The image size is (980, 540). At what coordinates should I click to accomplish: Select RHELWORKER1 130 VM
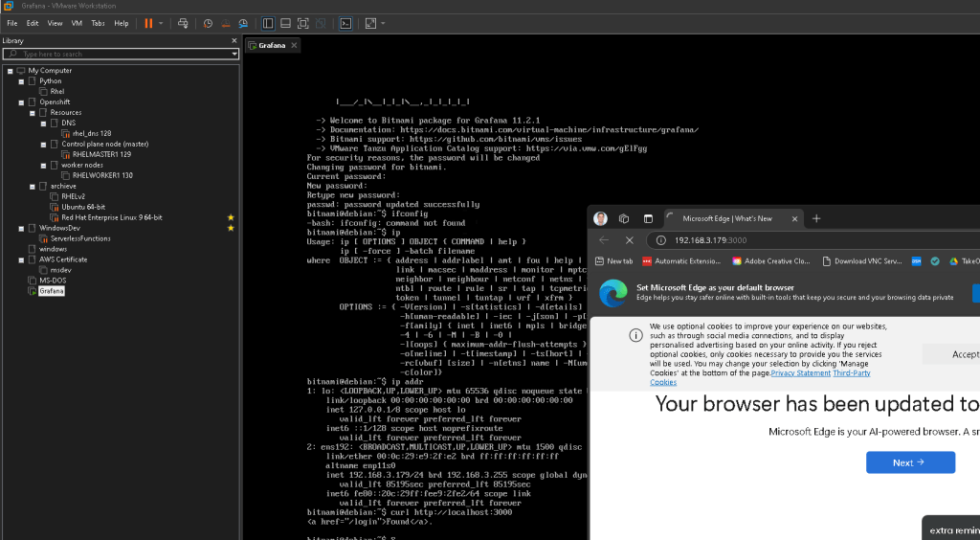click(x=102, y=175)
